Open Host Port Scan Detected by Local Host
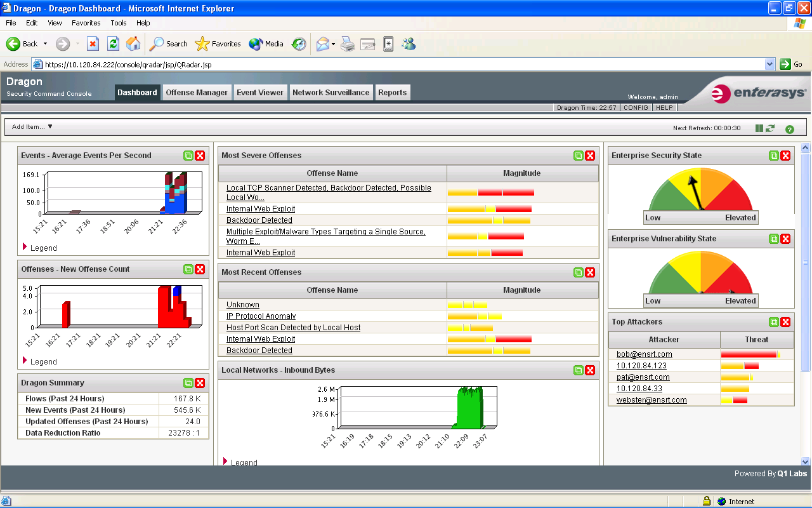 pos(293,328)
